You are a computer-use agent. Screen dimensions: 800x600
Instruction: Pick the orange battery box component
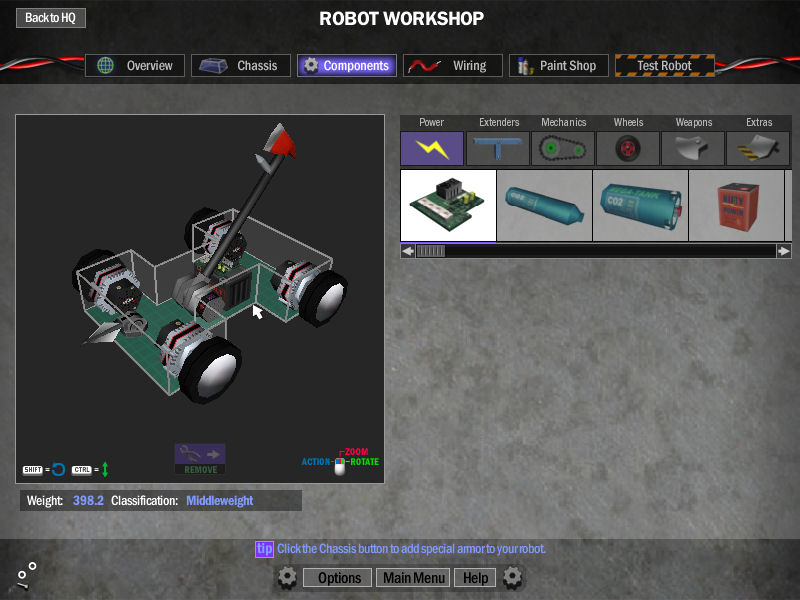pos(736,205)
